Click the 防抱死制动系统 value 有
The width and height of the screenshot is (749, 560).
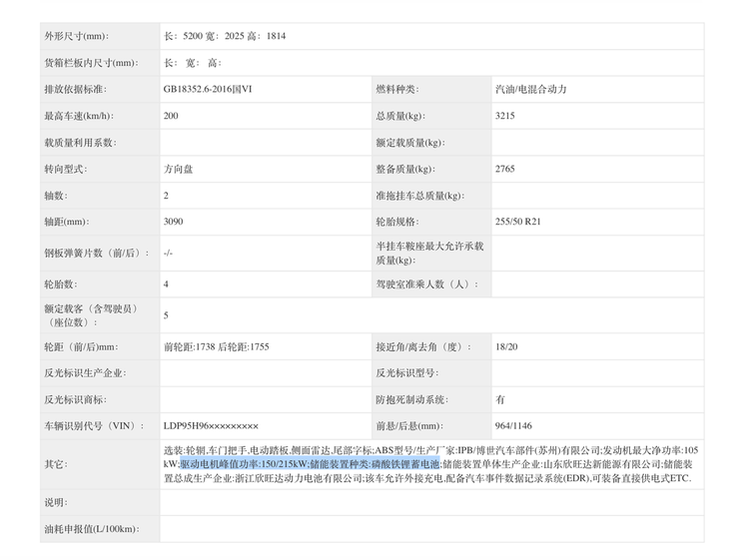[x=500, y=398]
